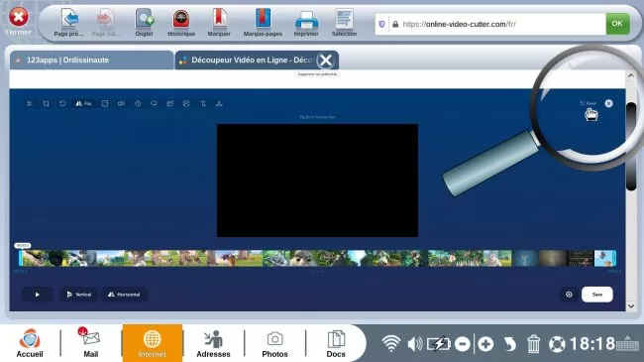Viewport: 644px width, 362px height.
Task: Open the settings gear beside Save
Action: point(569,295)
